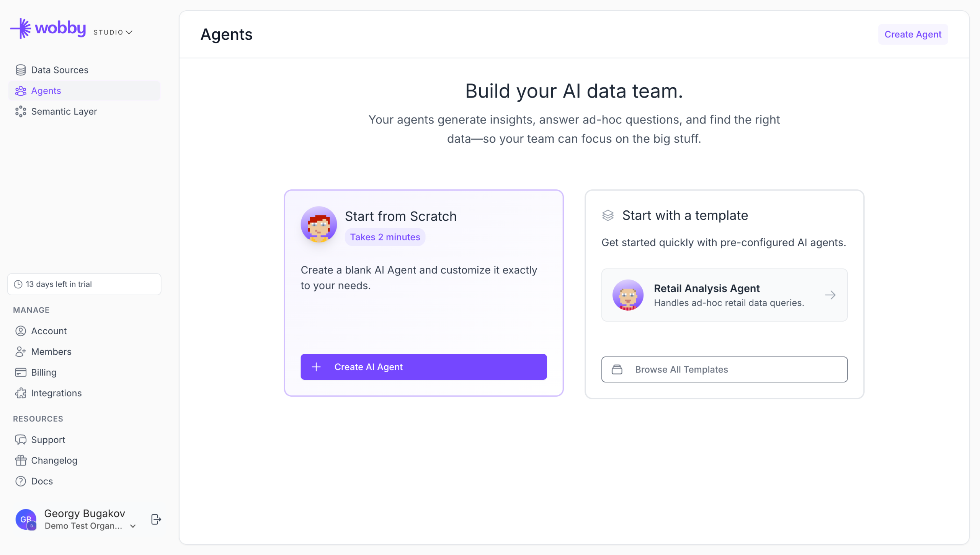This screenshot has height=555, width=980.
Task: Click the Support chat icon
Action: pyautogui.click(x=21, y=440)
